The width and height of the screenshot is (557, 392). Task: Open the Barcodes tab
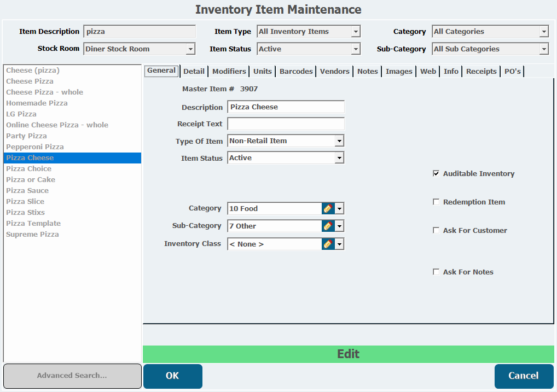pyautogui.click(x=296, y=71)
